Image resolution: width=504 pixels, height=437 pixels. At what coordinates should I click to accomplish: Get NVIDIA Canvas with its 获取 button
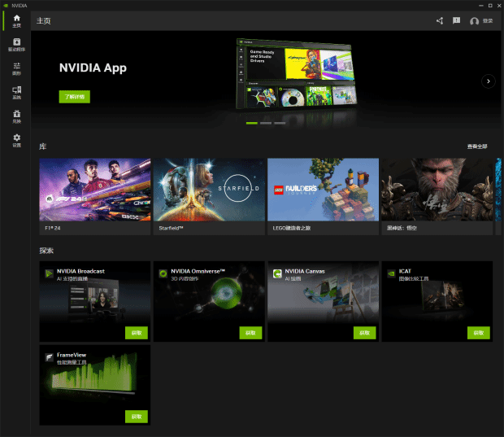point(365,333)
